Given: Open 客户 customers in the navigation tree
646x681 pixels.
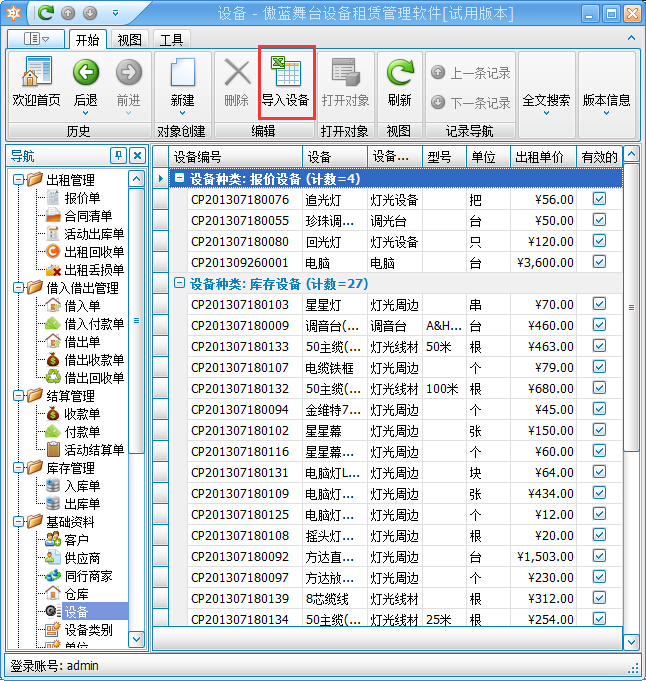Looking at the screenshot, I should [76, 540].
